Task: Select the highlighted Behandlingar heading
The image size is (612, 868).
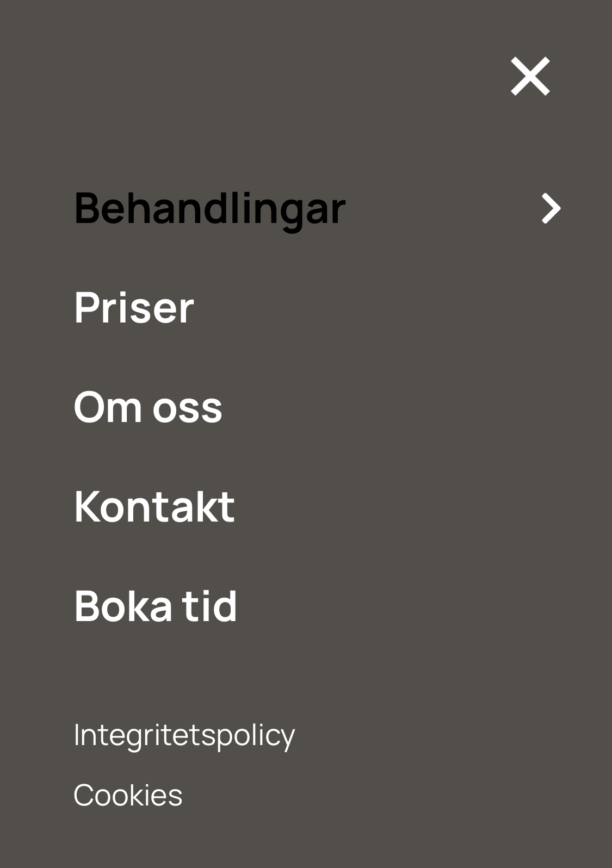Action: click(x=209, y=209)
